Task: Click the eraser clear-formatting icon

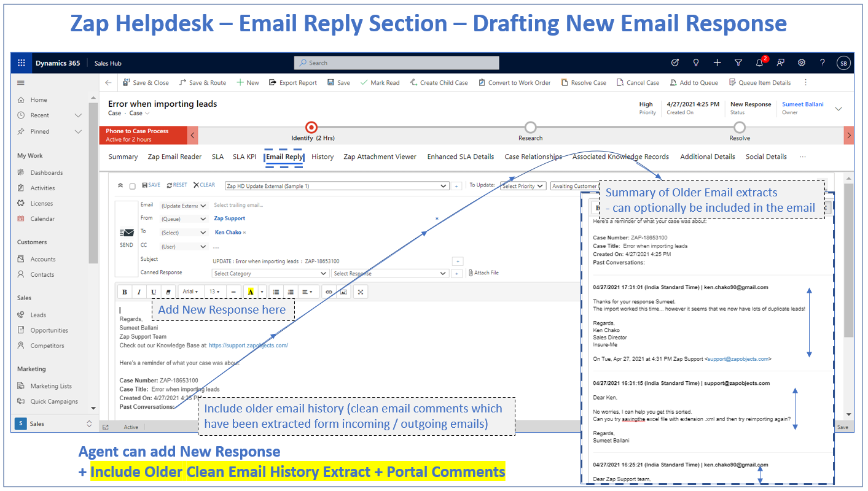Action: [168, 292]
